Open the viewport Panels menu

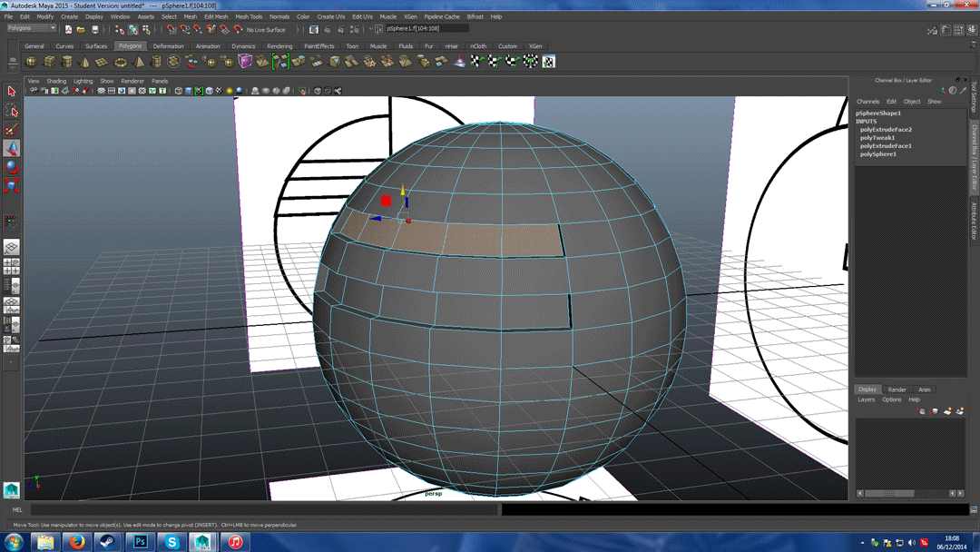point(160,81)
